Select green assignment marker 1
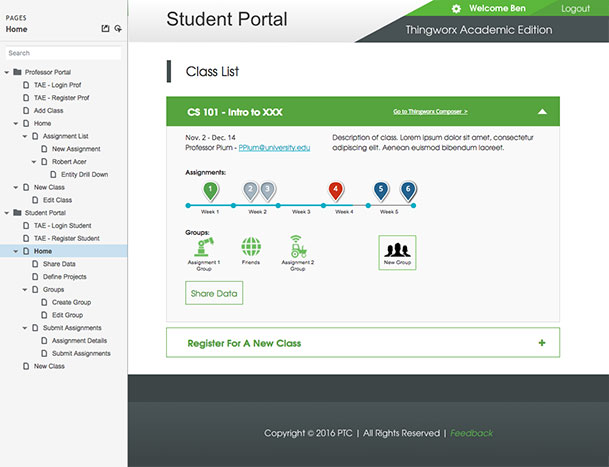Screen dimensions: 609x467 click(210, 189)
